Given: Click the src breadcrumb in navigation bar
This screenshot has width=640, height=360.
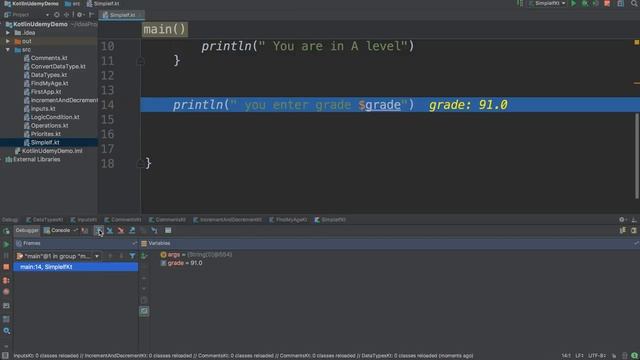Looking at the screenshot, I should [72, 4].
